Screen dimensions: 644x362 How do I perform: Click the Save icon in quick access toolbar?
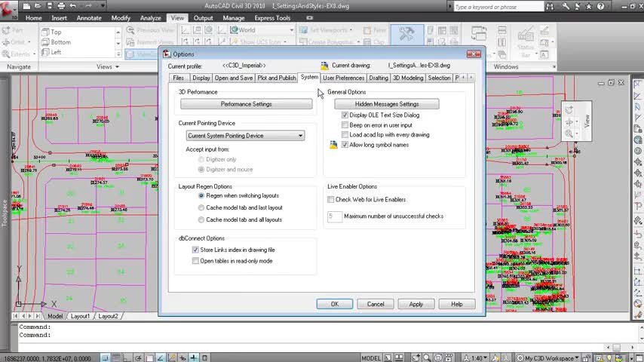(x=49, y=6)
